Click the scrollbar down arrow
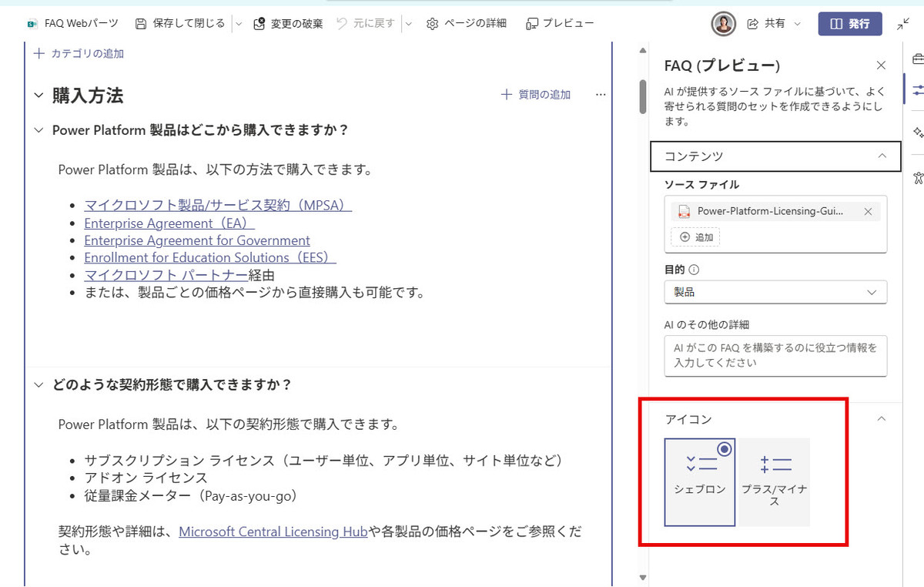The image size is (924, 587). pos(642,577)
